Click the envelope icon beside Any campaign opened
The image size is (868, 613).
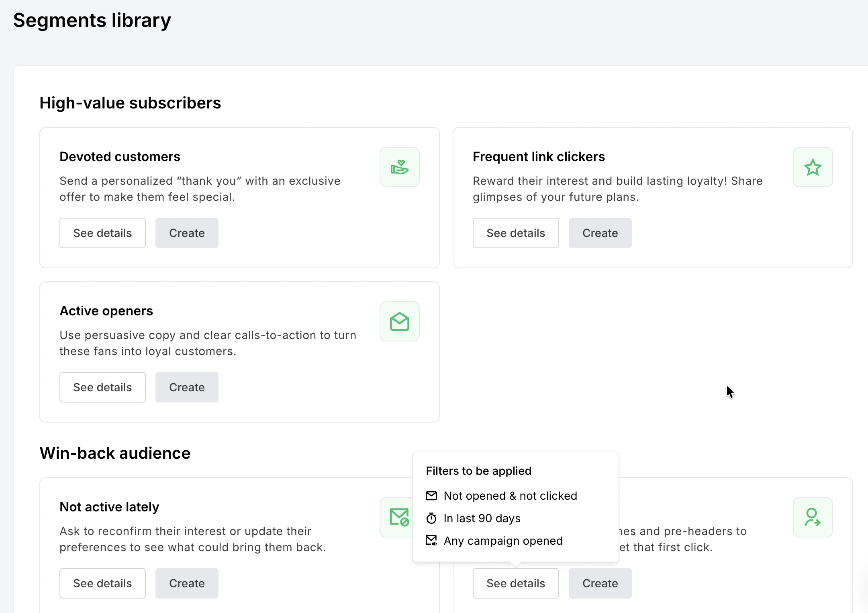point(431,540)
